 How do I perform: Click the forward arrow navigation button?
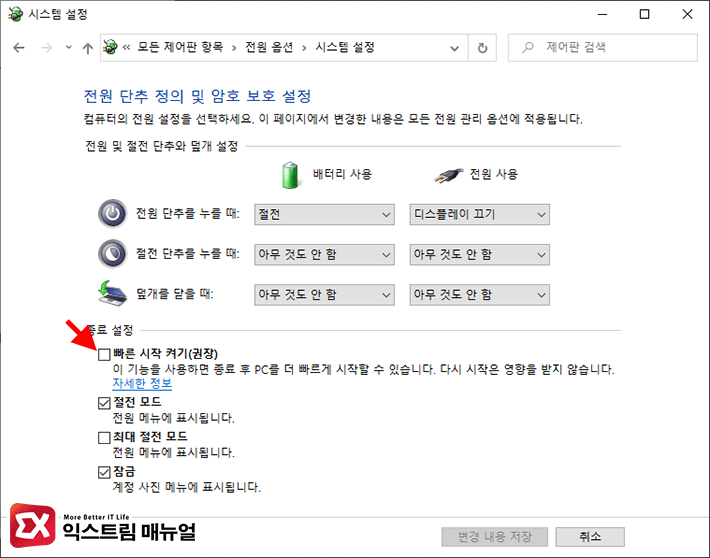coord(46,48)
